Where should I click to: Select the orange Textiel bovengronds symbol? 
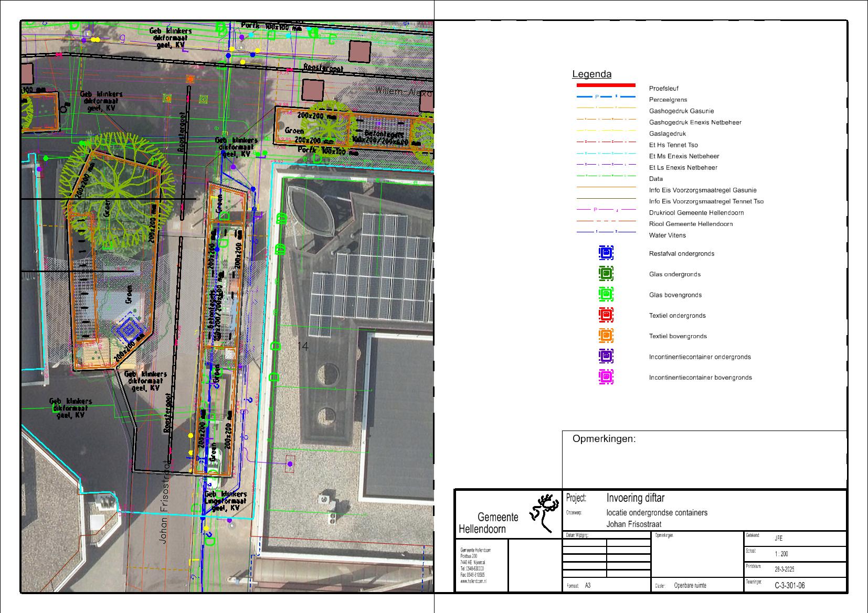(606, 336)
